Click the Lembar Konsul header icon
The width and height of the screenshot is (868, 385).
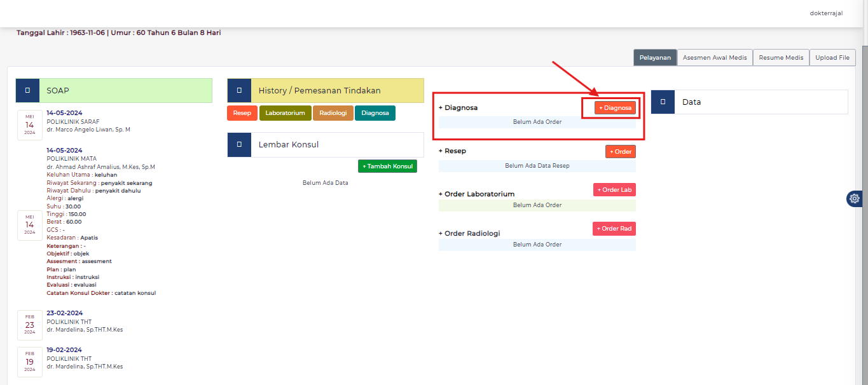tap(239, 145)
